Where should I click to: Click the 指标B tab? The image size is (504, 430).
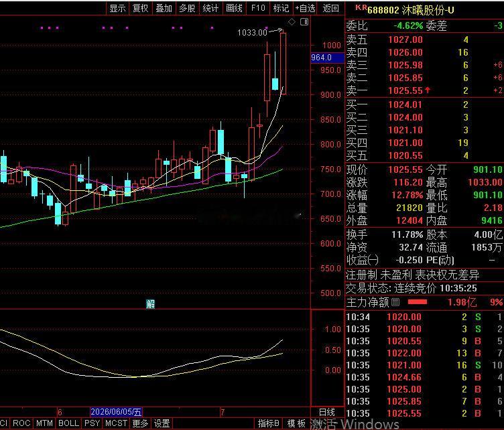point(268,423)
